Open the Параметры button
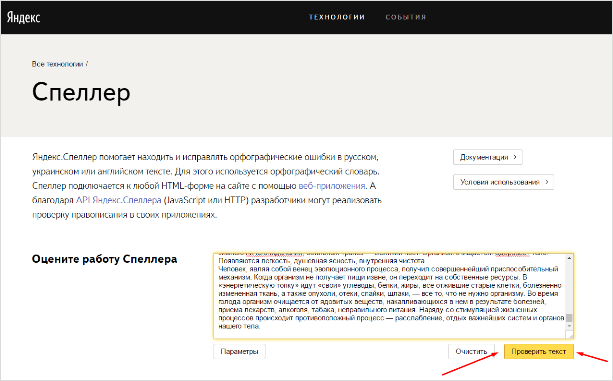Image resolution: width=613 pixels, height=381 pixels. pos(239,351)
